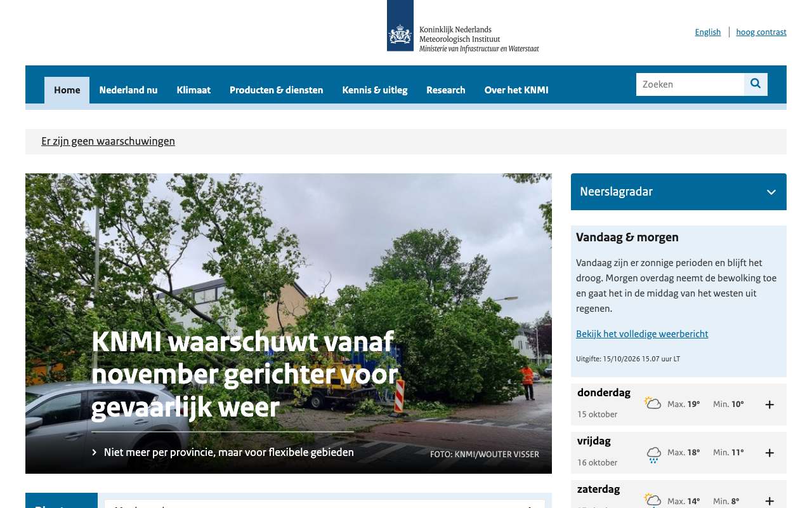Open 'Er zijn geen waarschuwingen' link
The width and height of the screenshot is (812, 508).
[108, 141]
